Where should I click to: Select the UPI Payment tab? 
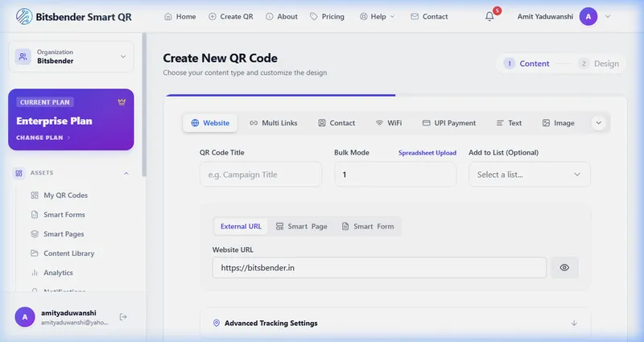449,123
